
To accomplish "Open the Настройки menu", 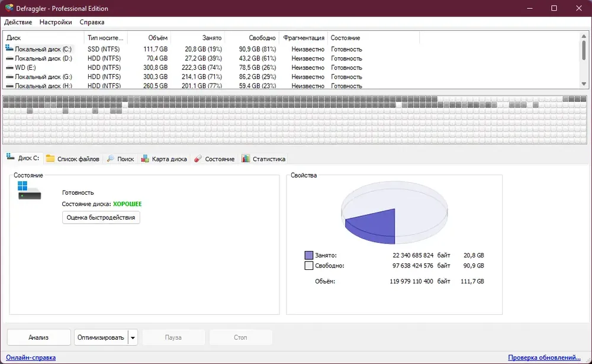I will pos(56,22).
